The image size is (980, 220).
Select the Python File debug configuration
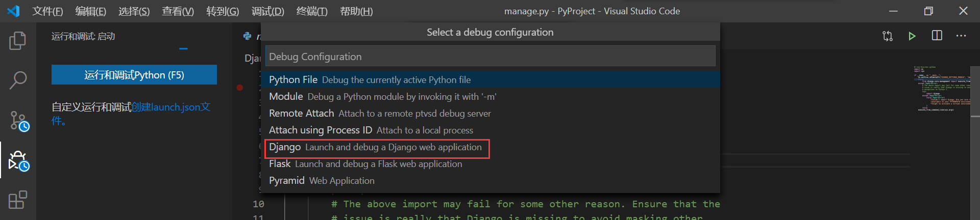(491, 79)
